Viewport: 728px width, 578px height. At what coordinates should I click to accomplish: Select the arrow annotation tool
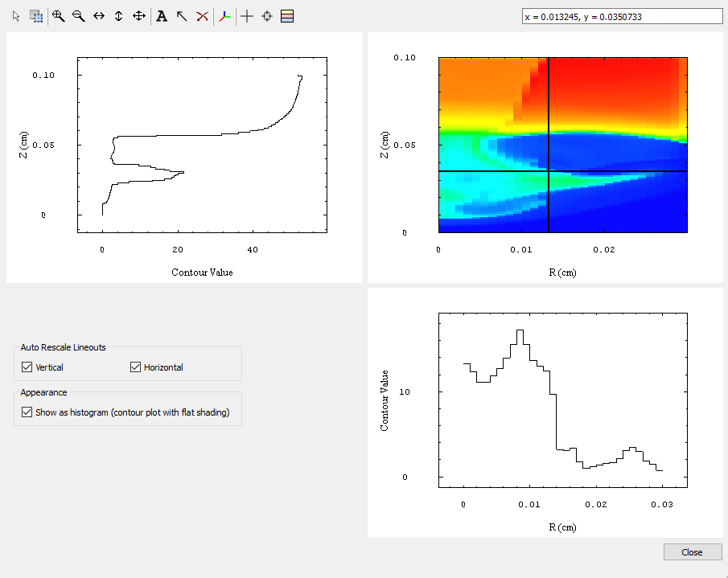(x=182, y=16)
